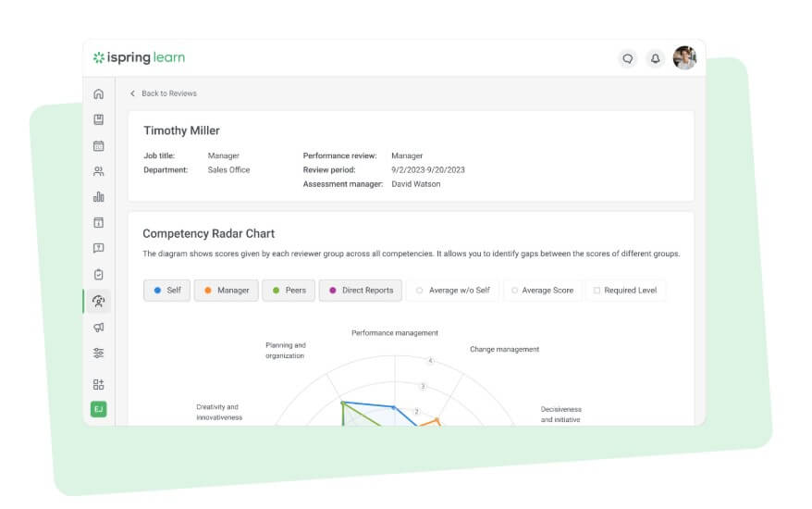Open the chat messages icon in header
The height and width of the screenshot is (509, 812).
628,58
